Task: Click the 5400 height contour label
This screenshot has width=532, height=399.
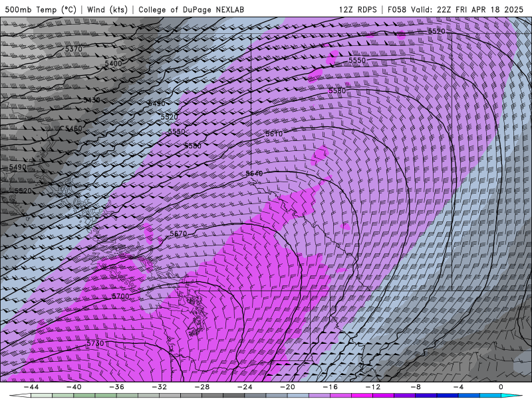Action: (x=113, y=63)
